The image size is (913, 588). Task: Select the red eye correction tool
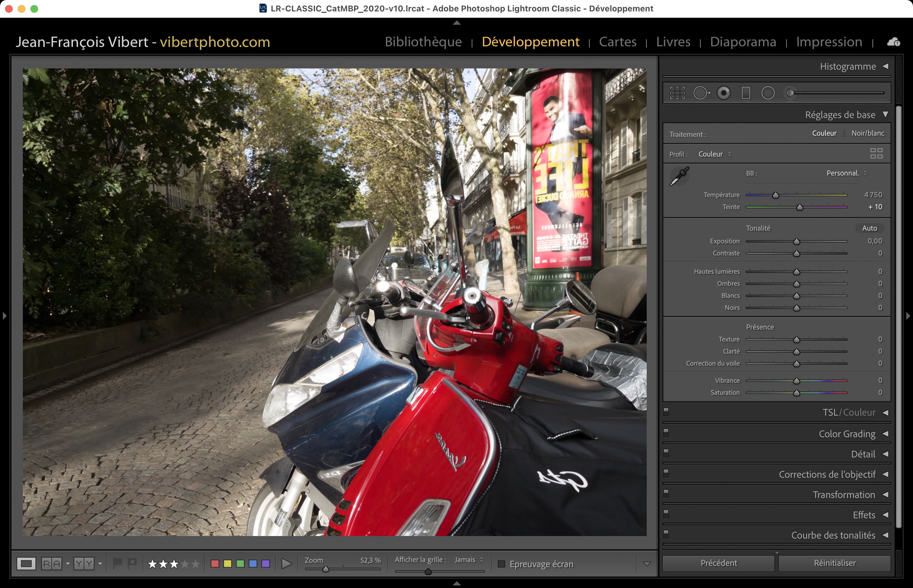(723, 93)
